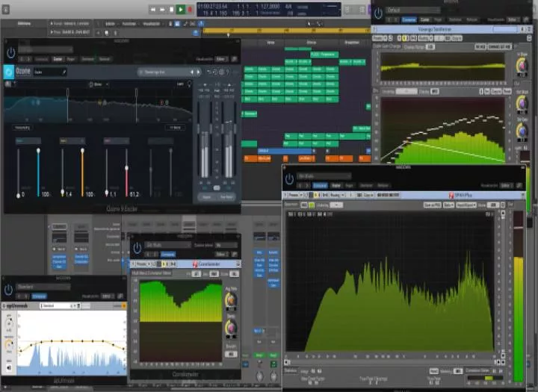Image resolution: width=538 pixels, height=392 pixels.
Task: Open the Edit menu in tracks area
Action: (110, 24)
